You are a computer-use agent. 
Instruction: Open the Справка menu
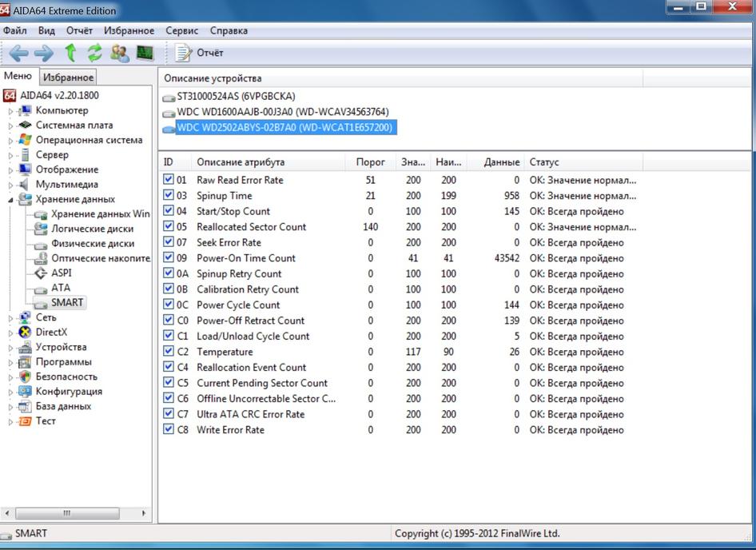229,31
